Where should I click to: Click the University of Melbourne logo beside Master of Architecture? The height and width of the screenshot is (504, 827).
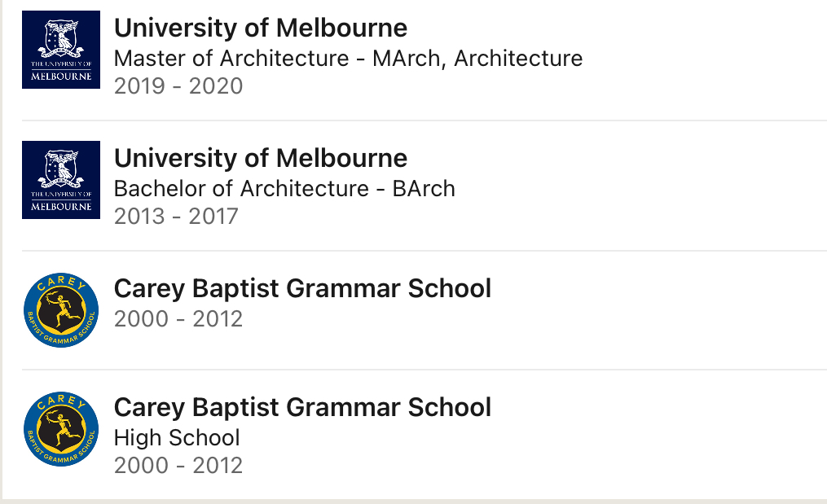click(x=61, y=50)
